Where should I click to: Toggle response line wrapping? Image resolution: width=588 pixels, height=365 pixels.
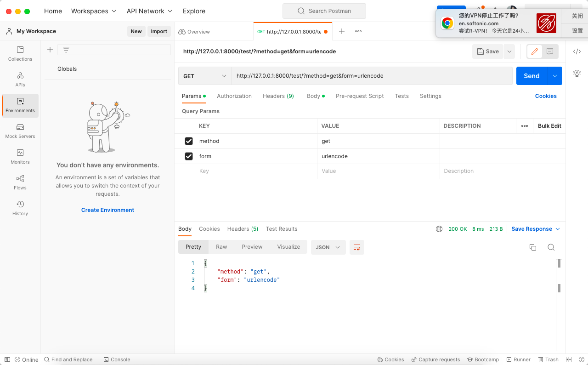pyautogui.click(x=357, y=247)
